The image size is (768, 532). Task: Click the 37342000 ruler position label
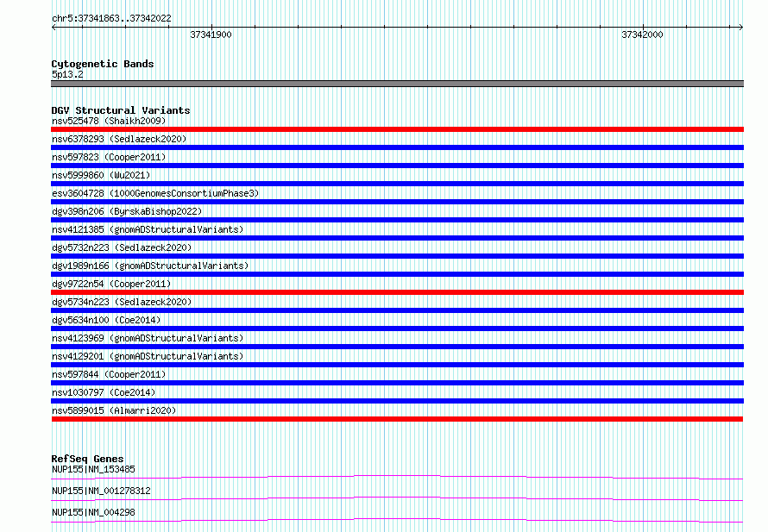(x=642, y=34)
